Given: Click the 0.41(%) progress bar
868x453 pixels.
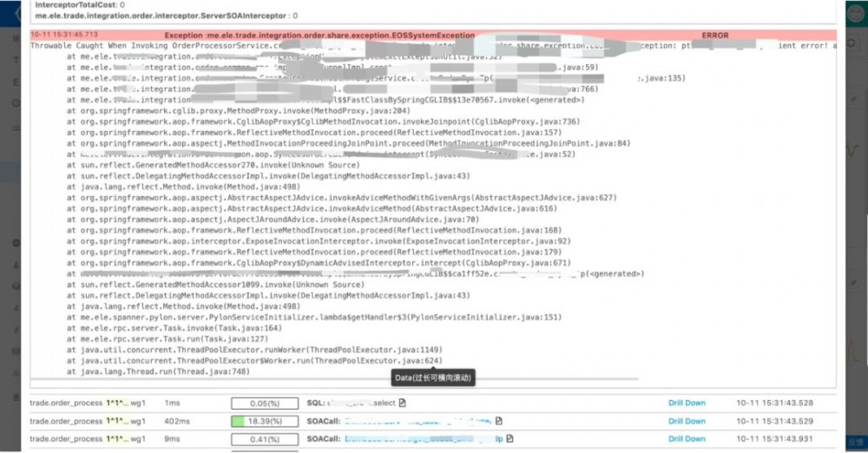Looking at the screenshot, I should [265, 439].
